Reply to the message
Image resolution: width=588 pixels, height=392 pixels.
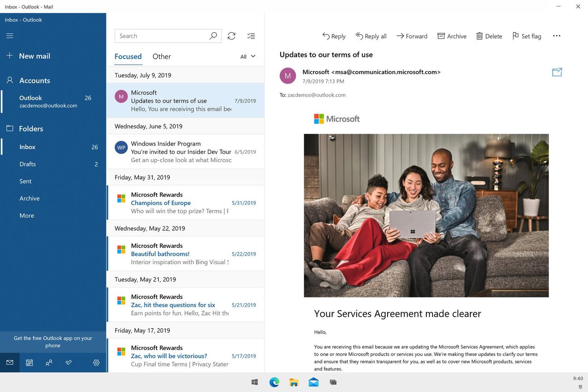(x=334, y=36)
